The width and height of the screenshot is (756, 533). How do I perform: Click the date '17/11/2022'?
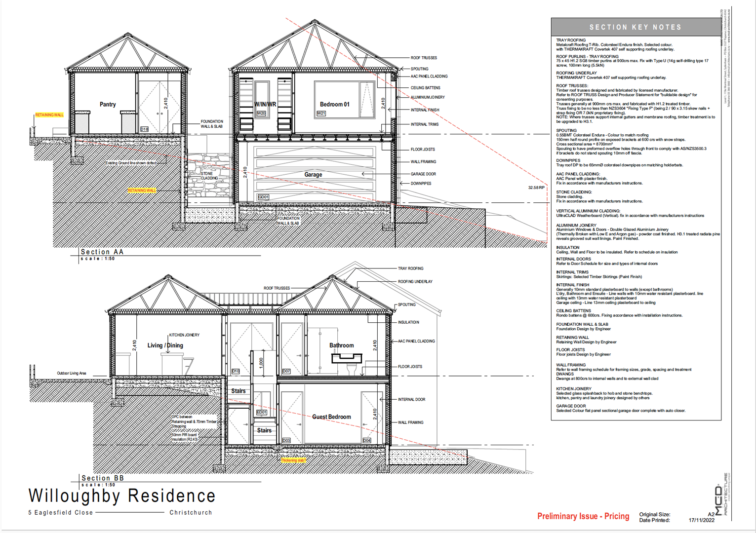(701, 520)
